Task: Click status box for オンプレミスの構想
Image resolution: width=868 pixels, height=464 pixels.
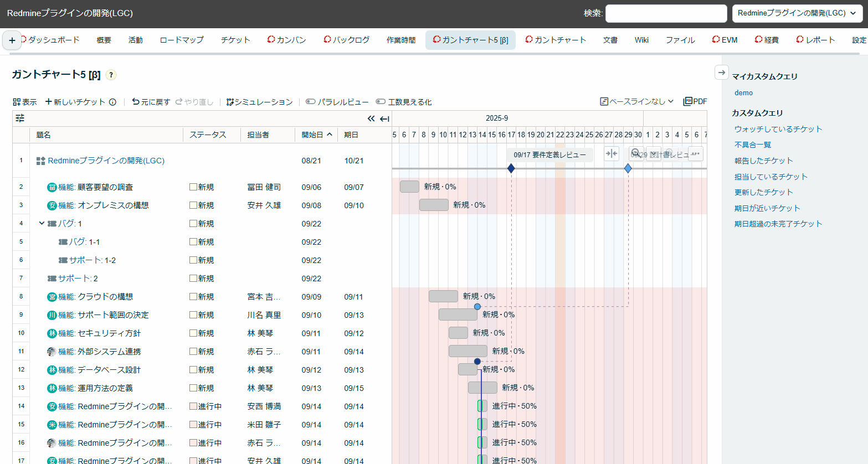Action: pyautogui.click(x=193, y=205)
